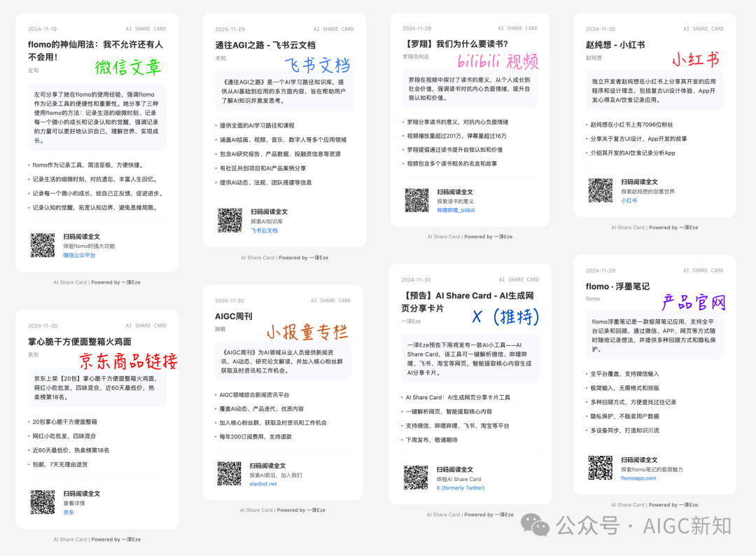The height and width of the screenshot is (556, 756).
Task: Click date 2024-11-19 on flomo article card
Action: click(x=43, y=29)
